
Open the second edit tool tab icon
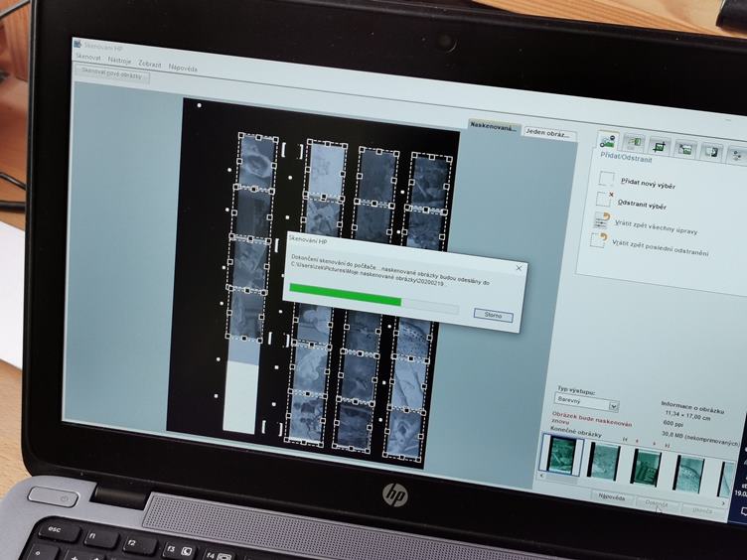[634, 143]
